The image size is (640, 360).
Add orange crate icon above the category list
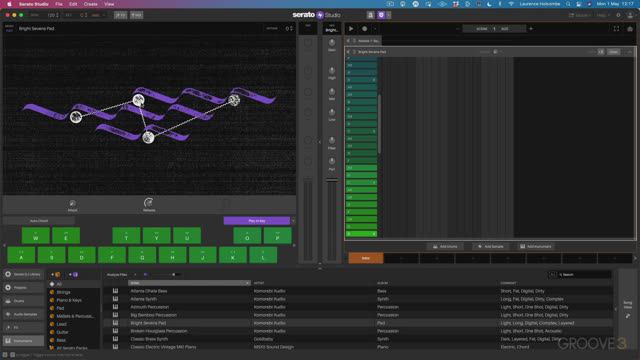coord(56,275)
